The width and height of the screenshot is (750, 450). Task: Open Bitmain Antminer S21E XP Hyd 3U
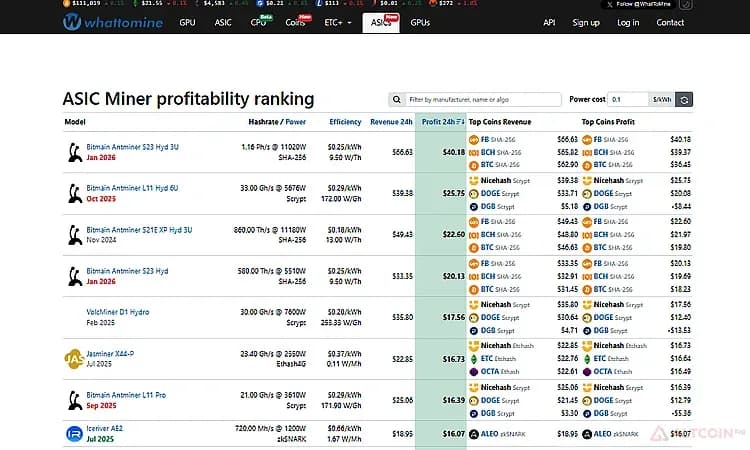point(139,230)
